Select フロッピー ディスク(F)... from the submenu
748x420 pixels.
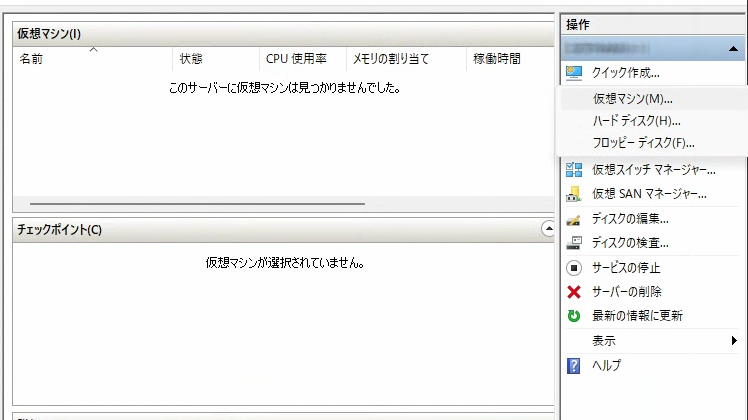pyautogui.click(x=652, y=143)
